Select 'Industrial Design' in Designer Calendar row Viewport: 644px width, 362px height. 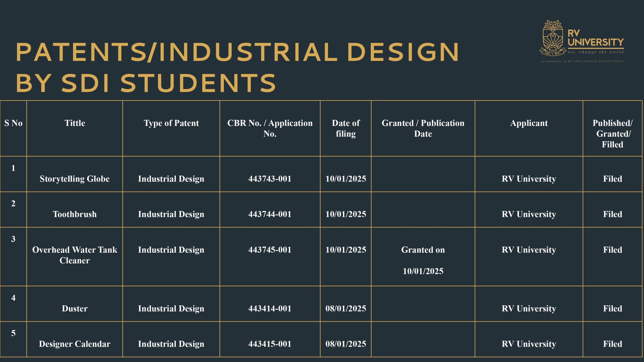click(171, 344)
